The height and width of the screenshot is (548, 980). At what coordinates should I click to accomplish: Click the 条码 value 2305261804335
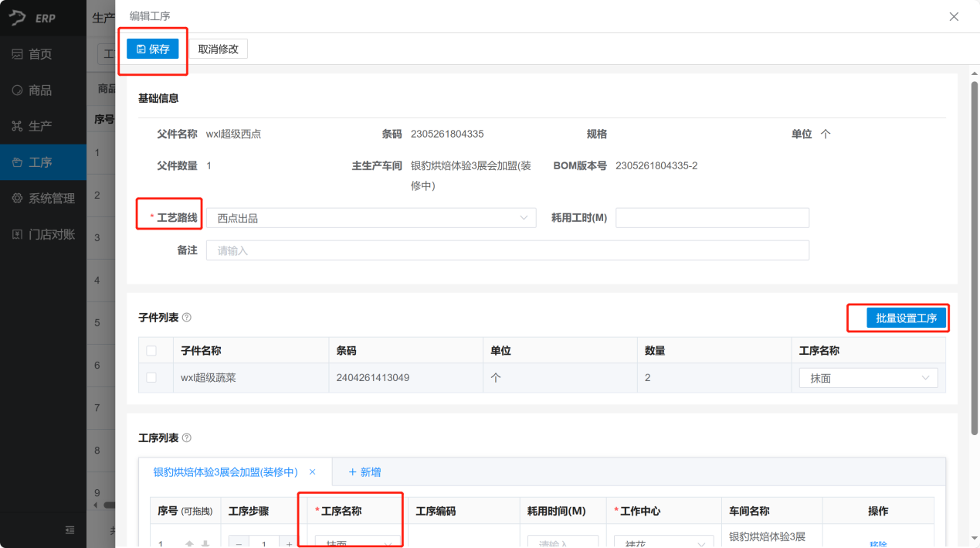click(447, 134)
